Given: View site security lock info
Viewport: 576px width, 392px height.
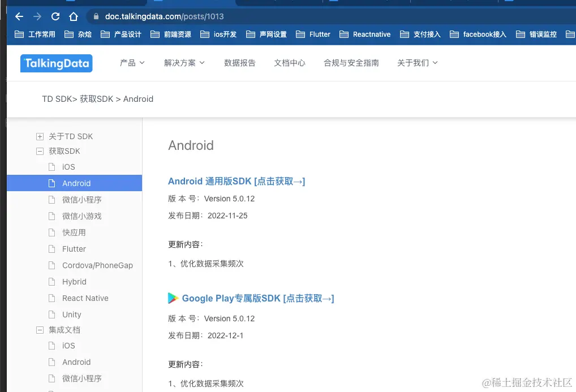Looking at the screenshot, I should point(96,16).
